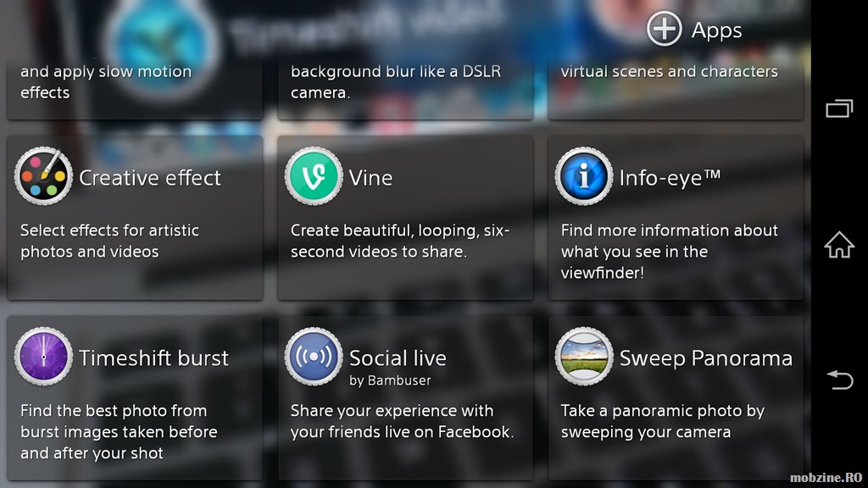Select the Vine mode title

(371, 178)
